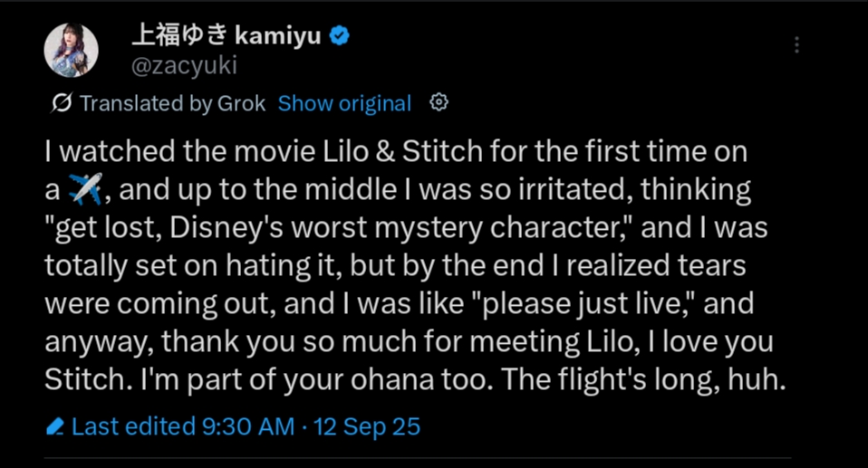
Task: Open the three-dot more options menu
Action: pos(796,45)
